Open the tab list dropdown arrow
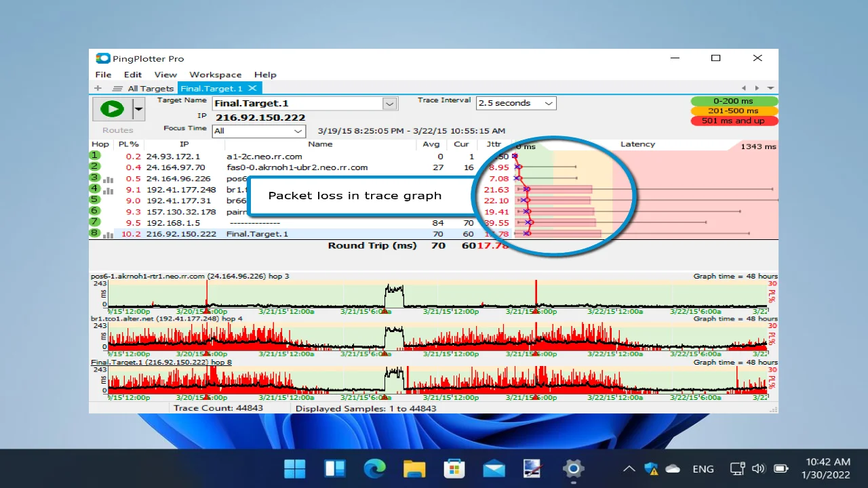This screenshot has height=488, width=868. click(x=770, y=88)
